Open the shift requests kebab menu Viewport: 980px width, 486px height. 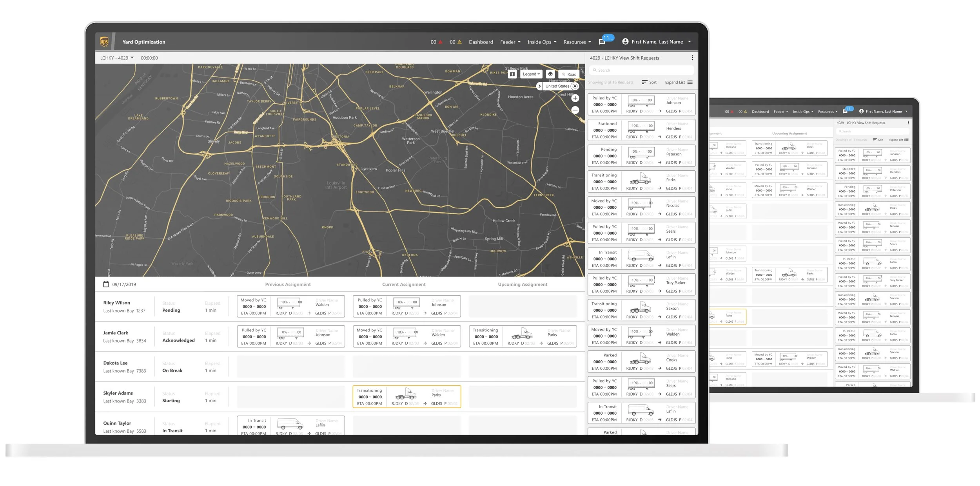tap(692, 58)
